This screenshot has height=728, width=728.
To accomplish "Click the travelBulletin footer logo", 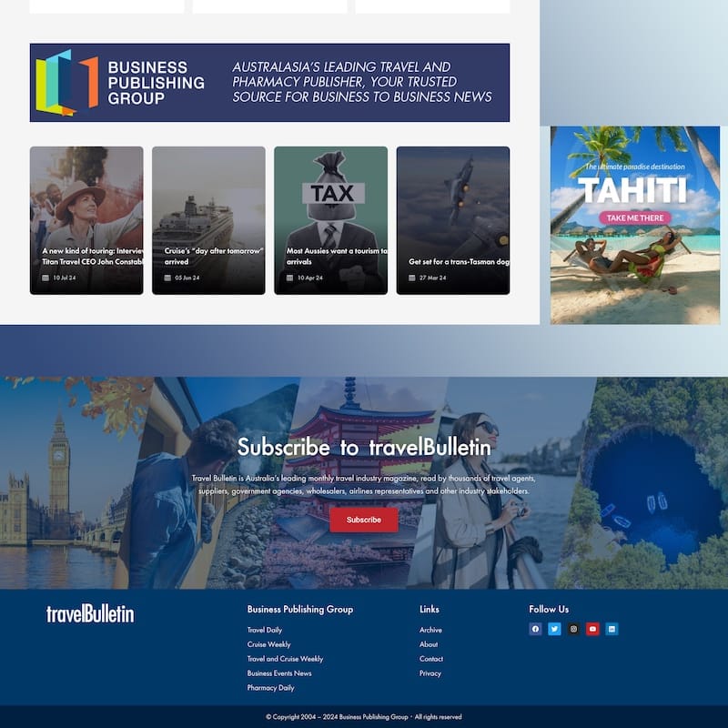I will (x=90, y=613).
